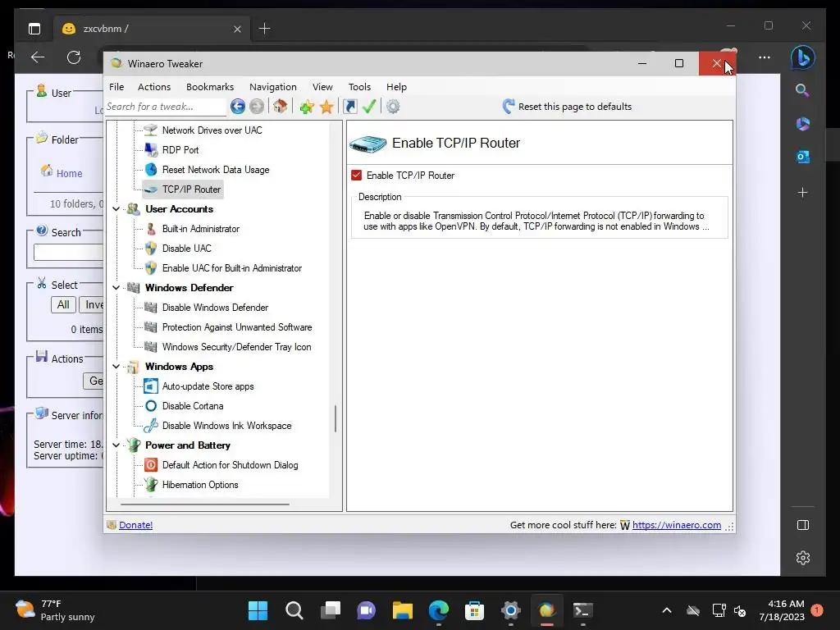Open browser three-dots menu

tap(765, 57)
